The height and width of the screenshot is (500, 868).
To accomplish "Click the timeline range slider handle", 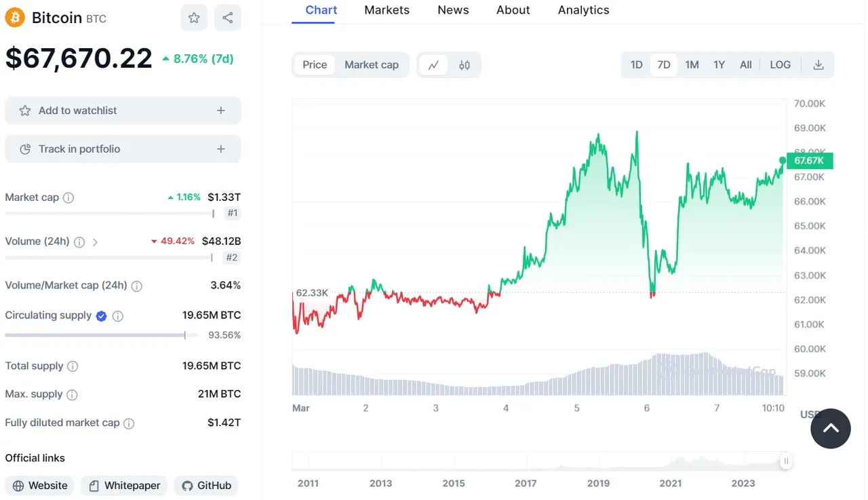I will click(x=786, y=461).
